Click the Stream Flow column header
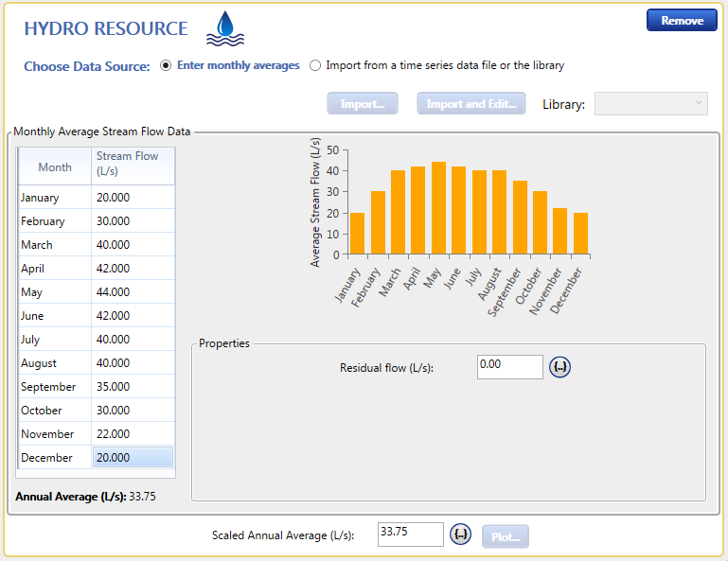 click(133, 164)
